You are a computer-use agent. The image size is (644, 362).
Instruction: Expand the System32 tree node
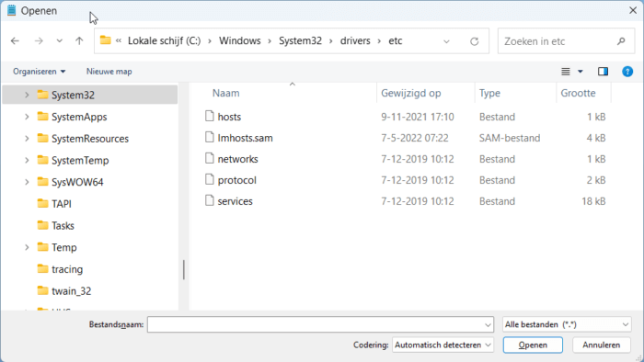(27, 95)
